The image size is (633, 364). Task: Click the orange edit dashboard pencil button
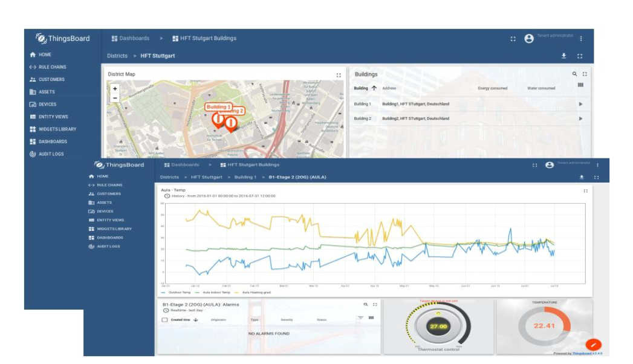coord(594,345)
